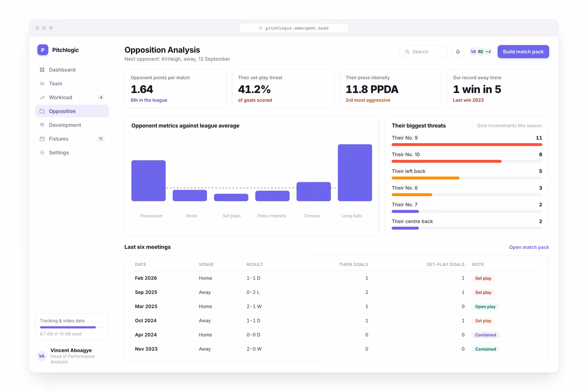Click the RC avatar in header

481,51
